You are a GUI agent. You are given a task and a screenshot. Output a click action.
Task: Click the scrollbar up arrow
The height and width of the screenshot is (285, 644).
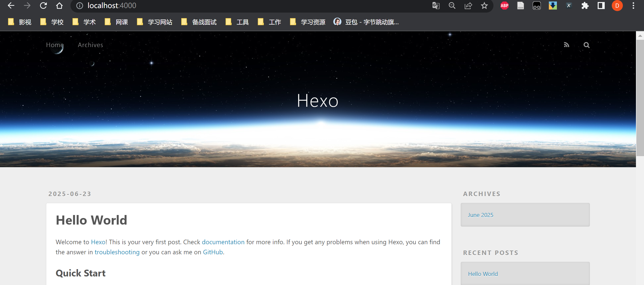(x=640, y=35)
